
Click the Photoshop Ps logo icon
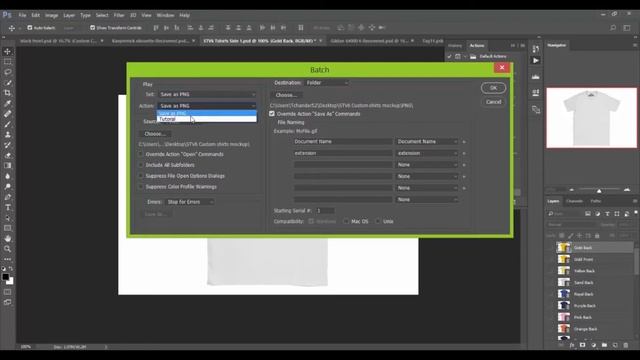[x=7, y=15]
